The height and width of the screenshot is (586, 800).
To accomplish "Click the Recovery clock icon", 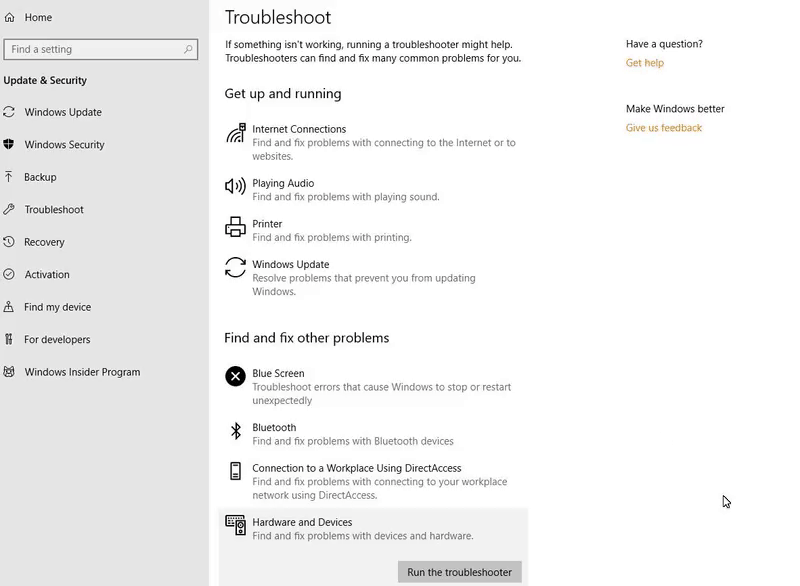I will 9,242.
